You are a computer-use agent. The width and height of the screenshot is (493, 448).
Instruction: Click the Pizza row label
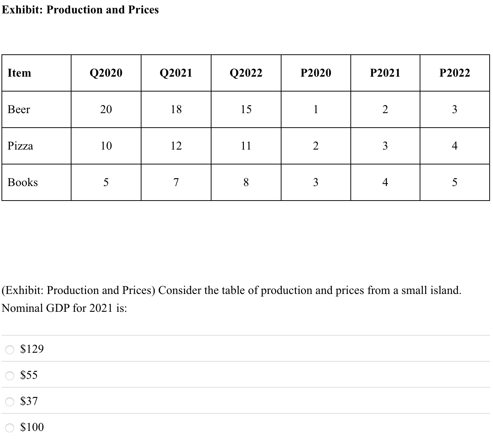20,146
